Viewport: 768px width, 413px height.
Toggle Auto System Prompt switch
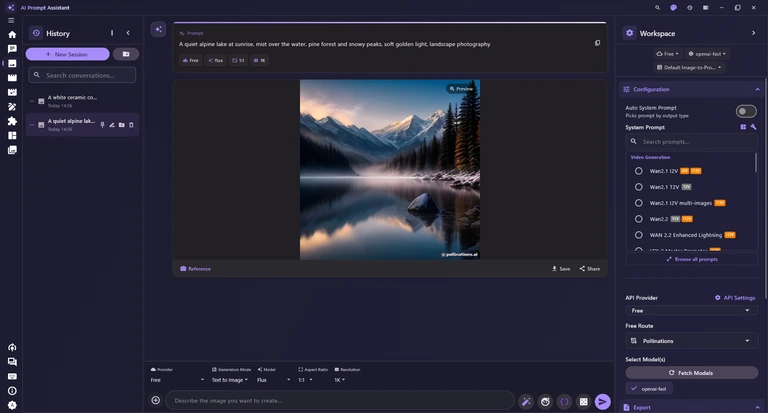click(746, 111)
